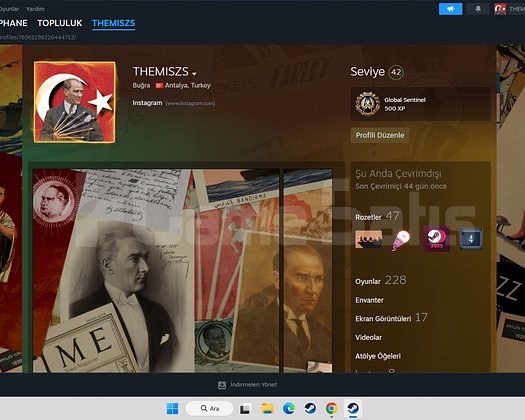The height and width of the screenshot is (420, 525).
Task: Open the Steam announcements megaphone button
Action: tap(450, 9)
